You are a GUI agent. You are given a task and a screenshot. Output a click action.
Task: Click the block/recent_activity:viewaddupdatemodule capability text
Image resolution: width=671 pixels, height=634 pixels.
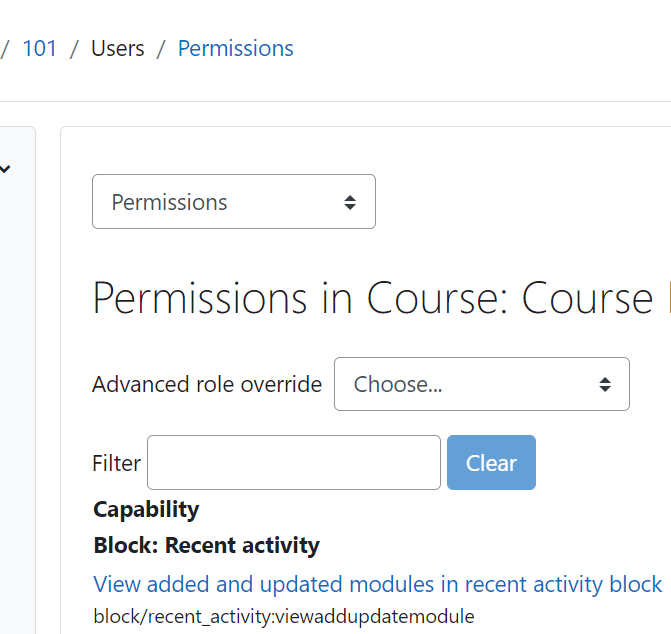point(284,616)
